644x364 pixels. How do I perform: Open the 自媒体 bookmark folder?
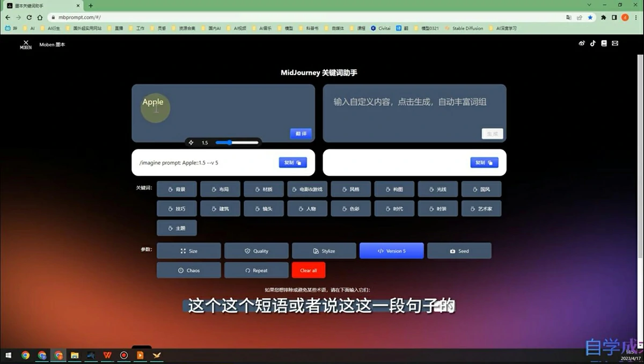[x=334, y=28]
